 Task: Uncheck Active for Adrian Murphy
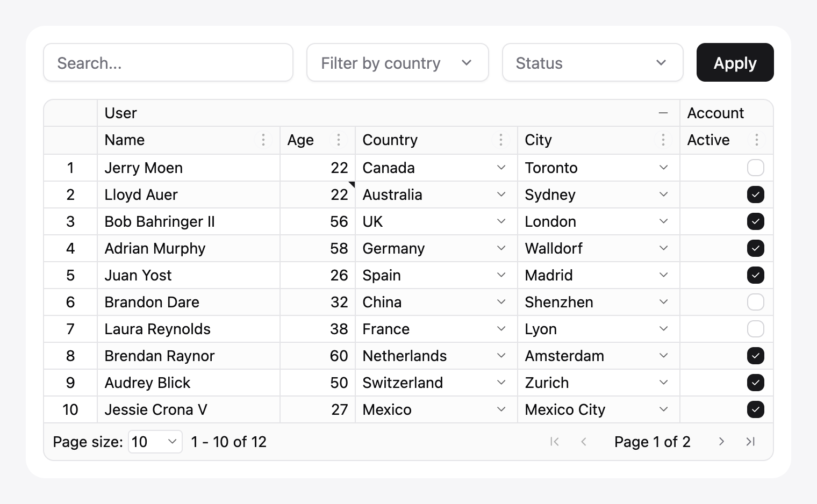point(755,248)
